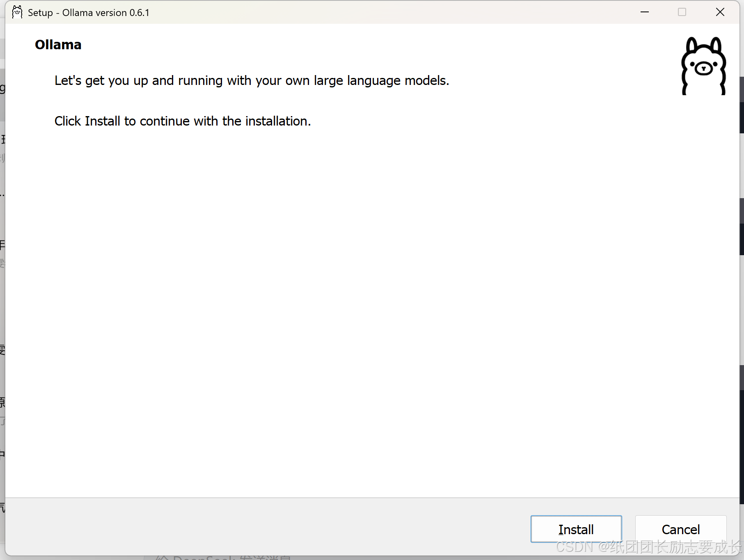Click the 'Setup - Ollama version 0.6.1' title

click(x=89, y=13)
